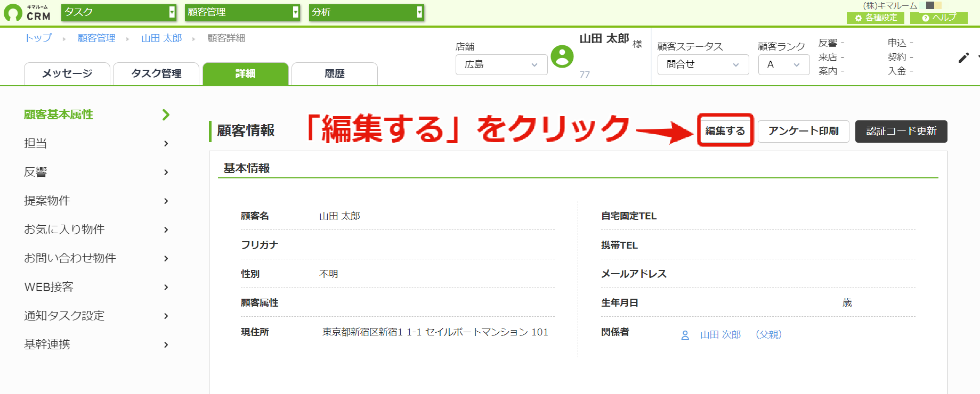This screenshot has width=980, height=394.
Task: Open the 各種設定 settings button
Action: point(876,18)
